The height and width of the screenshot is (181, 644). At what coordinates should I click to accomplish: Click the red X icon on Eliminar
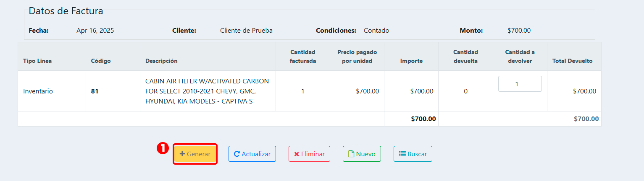click(x=297, y=154)
